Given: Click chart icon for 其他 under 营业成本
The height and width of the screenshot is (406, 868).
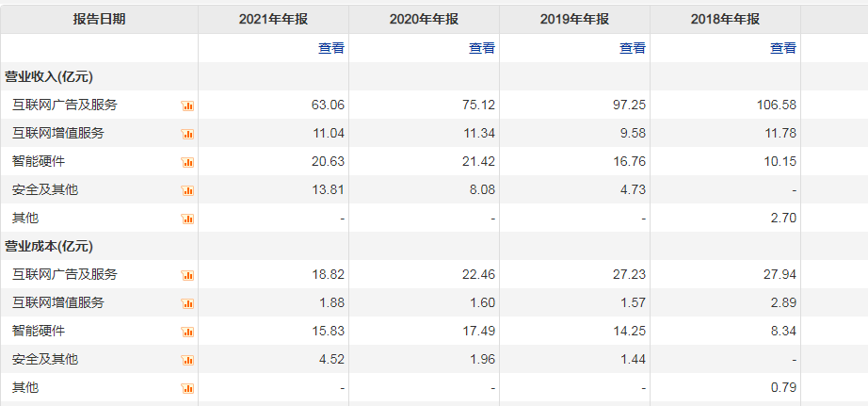Looking at the screenshot, I should click(187, 388).
